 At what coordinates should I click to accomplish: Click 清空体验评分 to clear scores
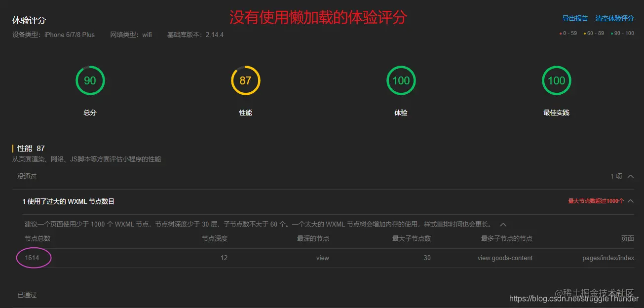tap(614, 18)
